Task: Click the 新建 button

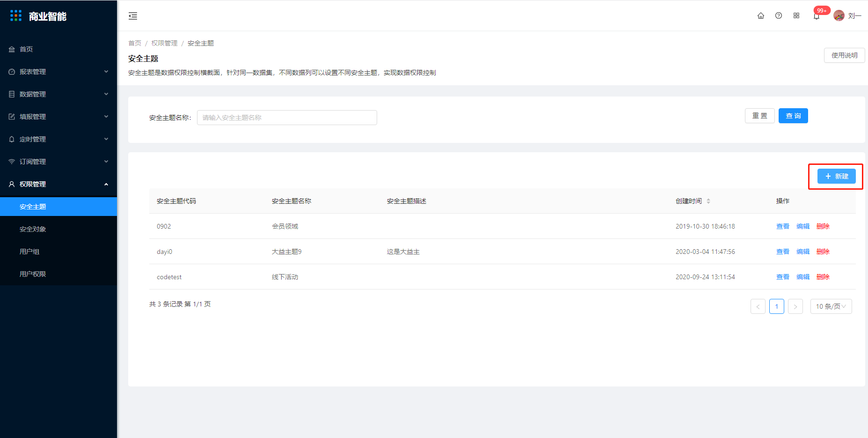Action: pyautogui.click(x=836, y=176)
